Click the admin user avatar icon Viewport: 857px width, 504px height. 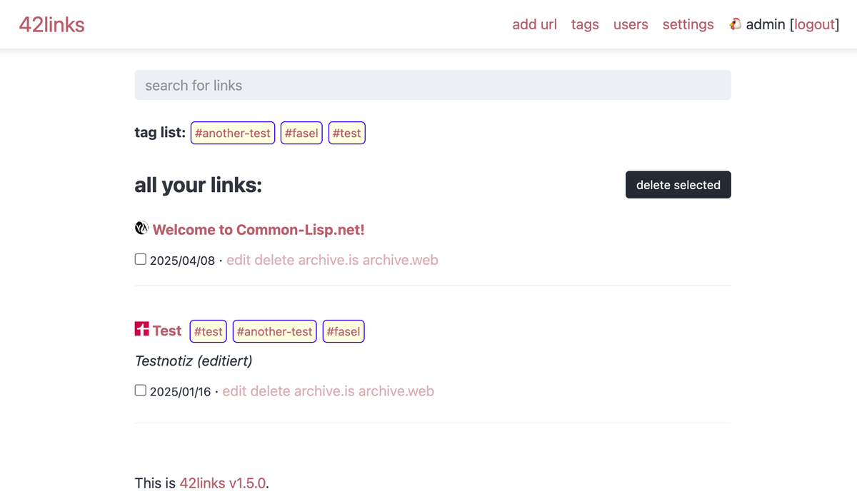click(x=735, y=24)
